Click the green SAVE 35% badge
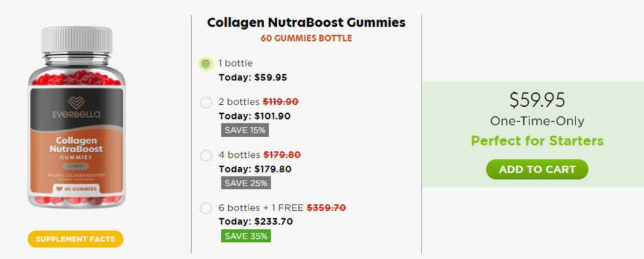 [x=245, y=236]
